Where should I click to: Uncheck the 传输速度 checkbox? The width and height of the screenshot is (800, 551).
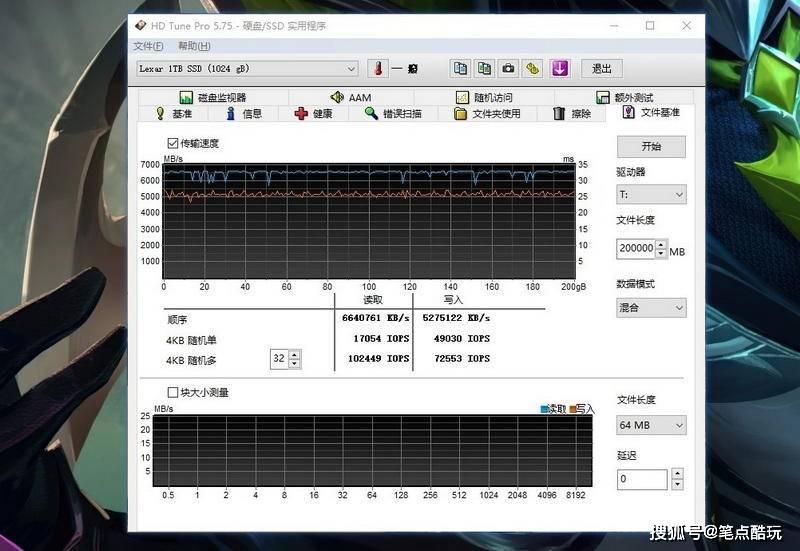point(173,143)
